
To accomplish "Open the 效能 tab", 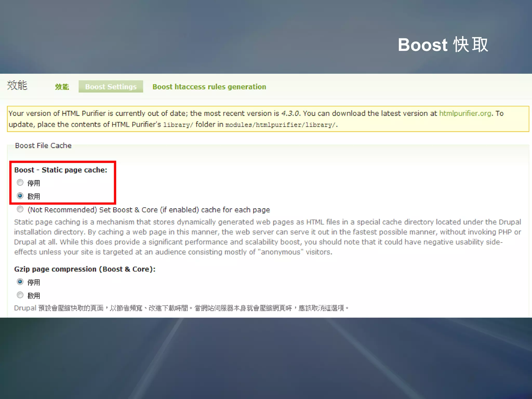I will click(62, 87).
